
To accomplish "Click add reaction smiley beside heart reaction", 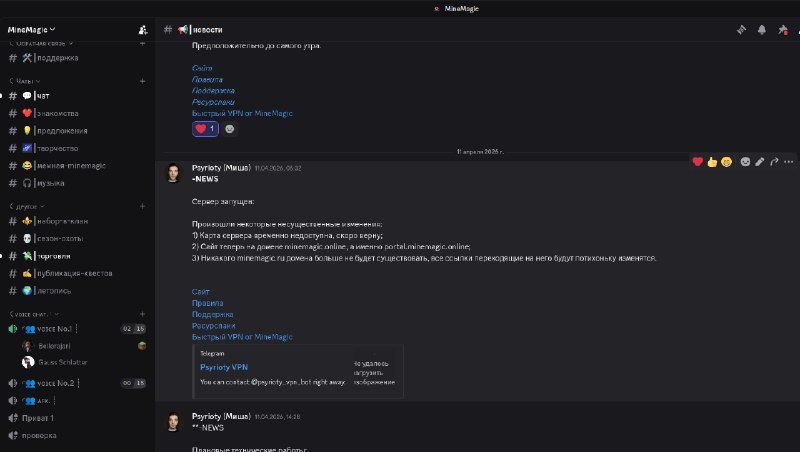I will click(x=230, y=129).
